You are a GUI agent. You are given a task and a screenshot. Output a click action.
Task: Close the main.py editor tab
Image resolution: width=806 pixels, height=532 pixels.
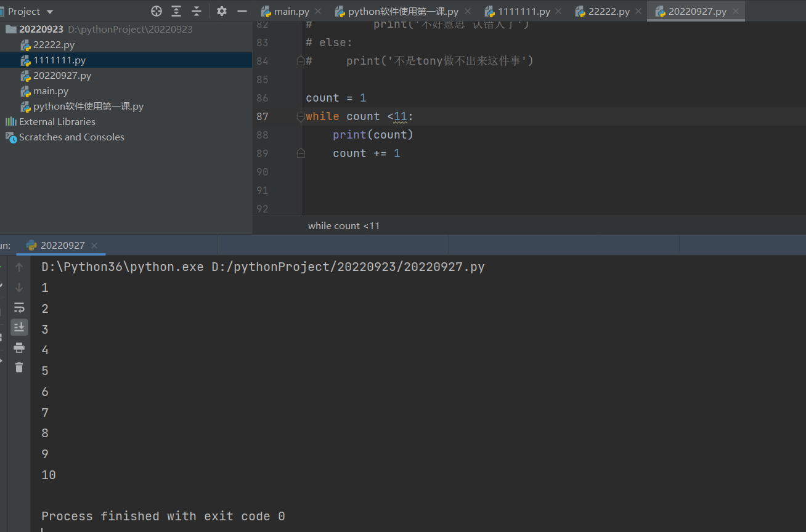coord(317,12)
